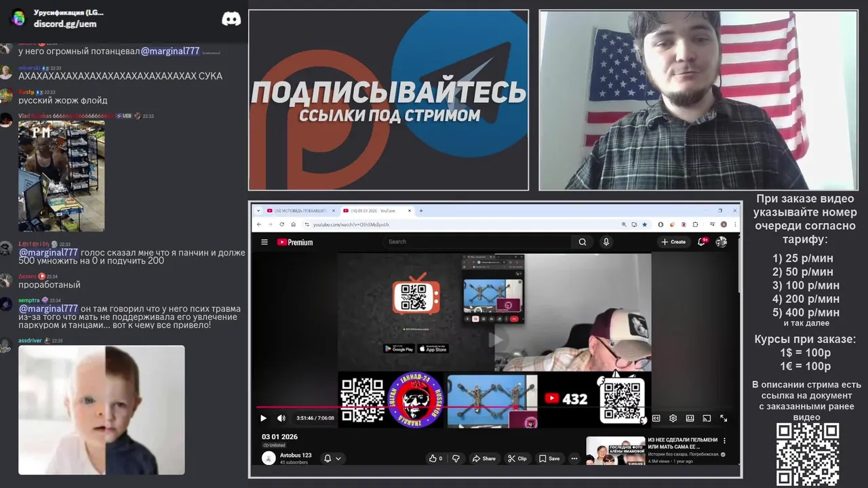Click the Avtobus 123 channel avatar

269,458
